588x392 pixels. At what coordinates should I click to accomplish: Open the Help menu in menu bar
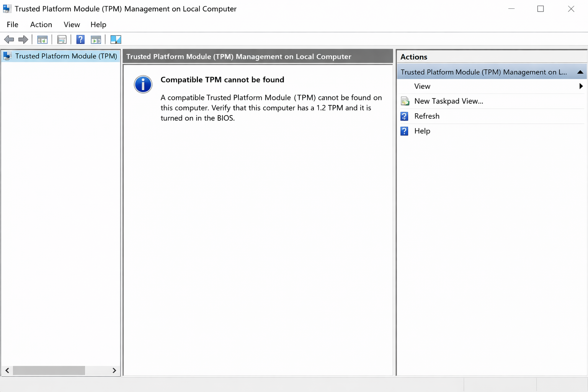tap(98, 24)
